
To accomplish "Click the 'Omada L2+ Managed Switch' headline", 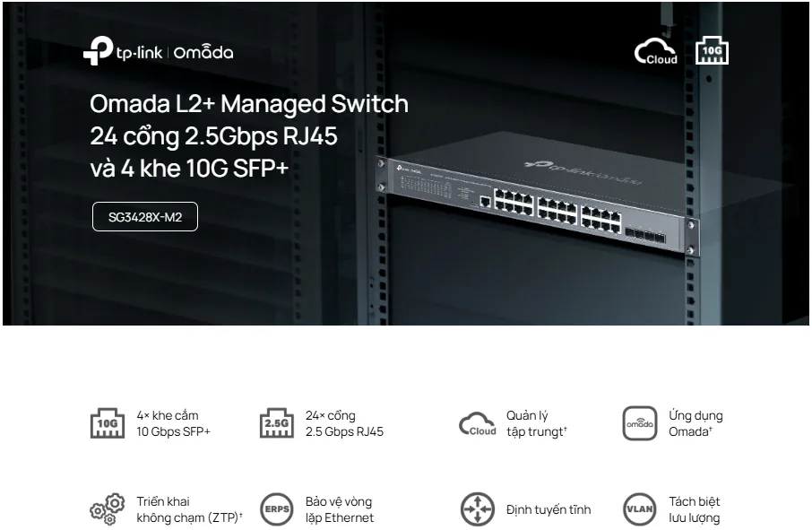I will pyautogui.click(x=249, y=104).
